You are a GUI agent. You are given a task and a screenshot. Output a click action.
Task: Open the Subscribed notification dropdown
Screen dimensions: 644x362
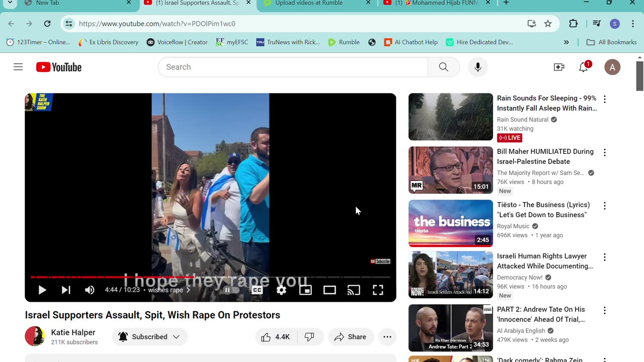tap(149, 337)
